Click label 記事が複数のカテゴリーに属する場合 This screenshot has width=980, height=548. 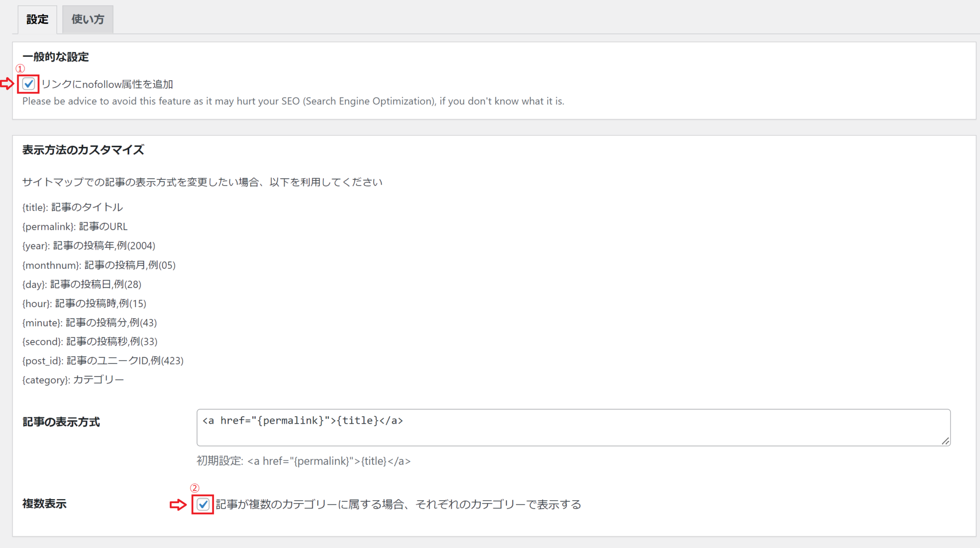coord(398,504)
